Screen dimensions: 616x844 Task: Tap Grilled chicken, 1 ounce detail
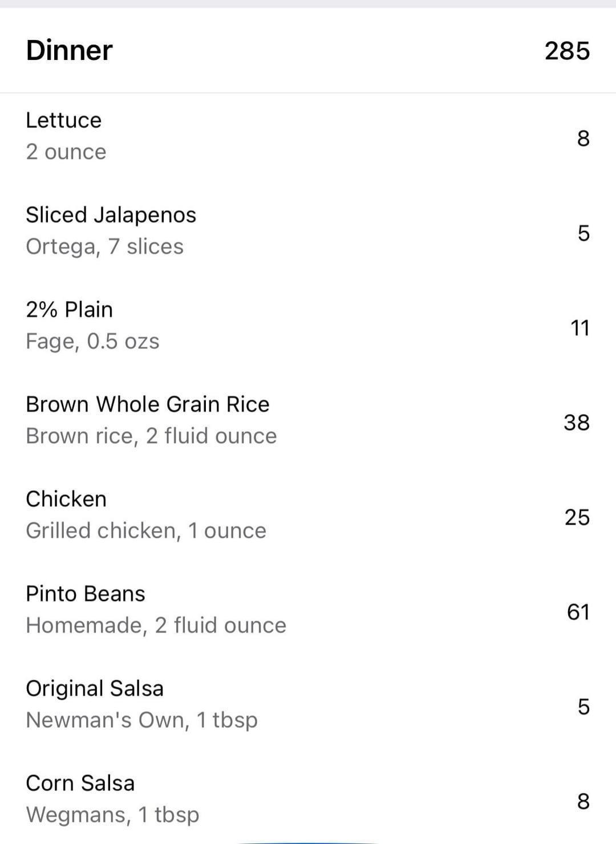[x=146, y=530]
